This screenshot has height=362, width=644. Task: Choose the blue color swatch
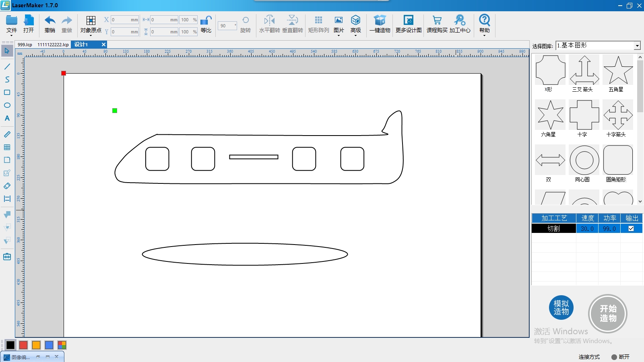click(x=49, y=345)
